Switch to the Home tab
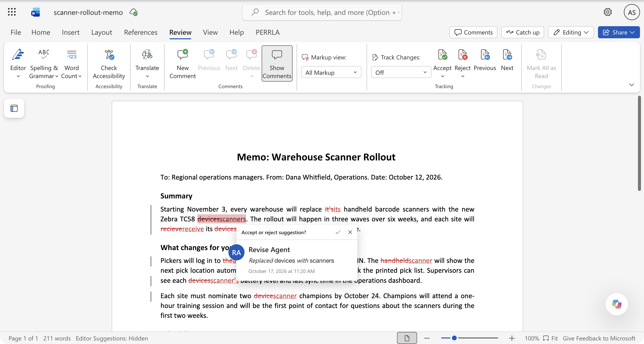Viewport: 644px width, 344px height. pos(41,32)
